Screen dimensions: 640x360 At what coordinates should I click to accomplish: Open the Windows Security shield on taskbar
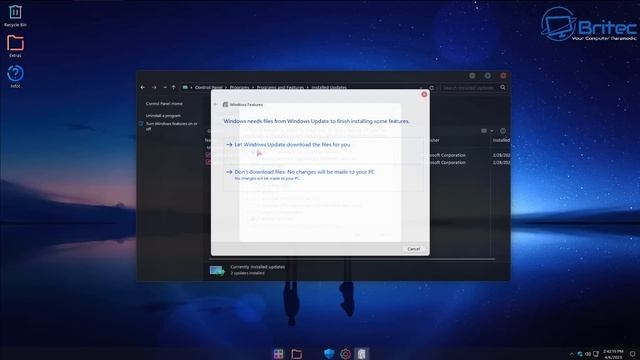point(329,353)
